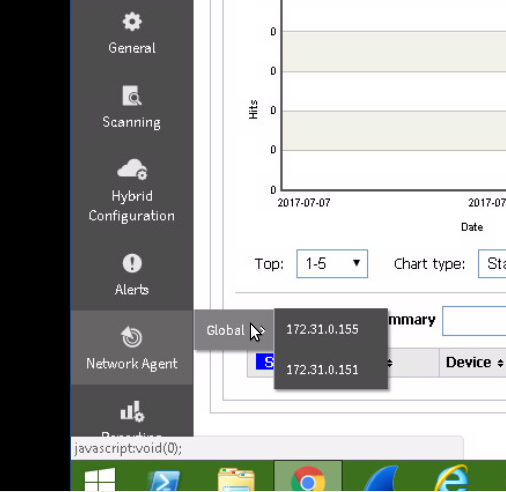This screenshot has width=506, height=492.
Task: Open the General settings gear icon
Action: tap(132, 22)
